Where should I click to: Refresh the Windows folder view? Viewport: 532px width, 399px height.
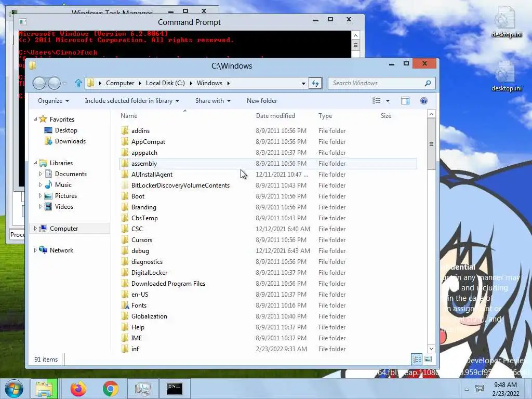[315, 83]
